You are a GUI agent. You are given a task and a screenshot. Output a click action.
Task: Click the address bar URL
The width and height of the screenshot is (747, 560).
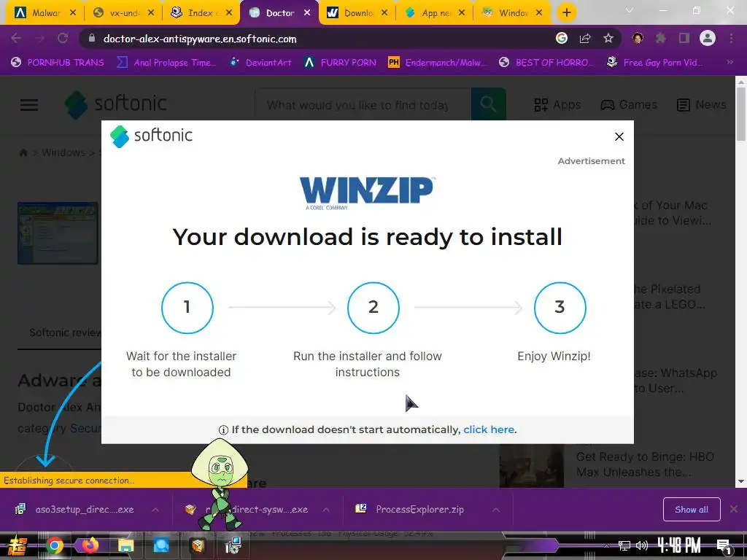pos(200,39)
